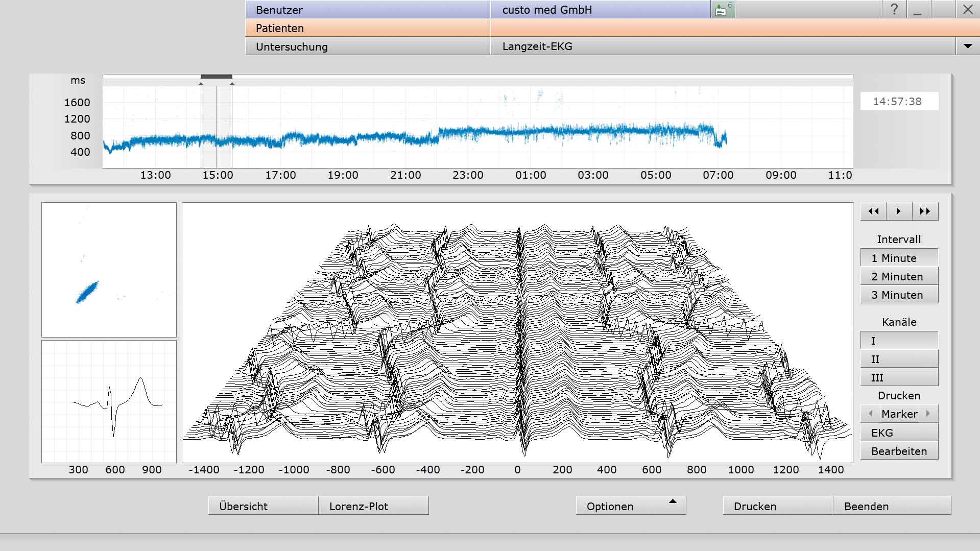Open the Benutzer menu row
980x551 pixels.
click(368, 10)
